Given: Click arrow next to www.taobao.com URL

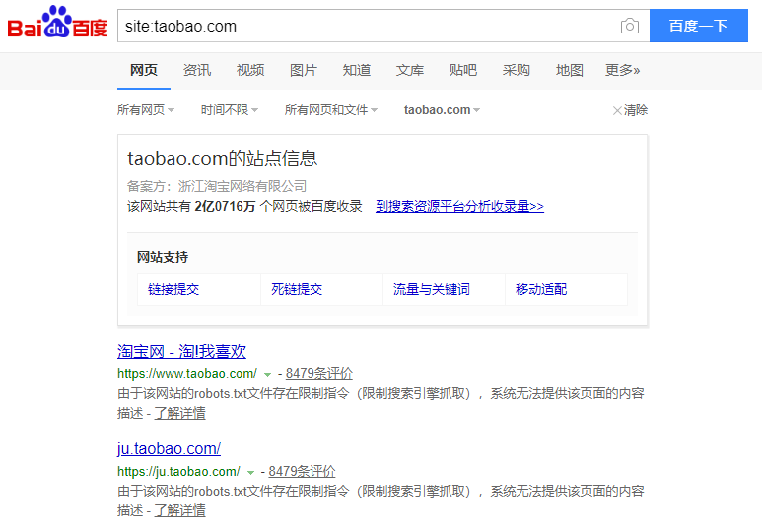Looking at the screenshot, I should [x=267, y=375].
